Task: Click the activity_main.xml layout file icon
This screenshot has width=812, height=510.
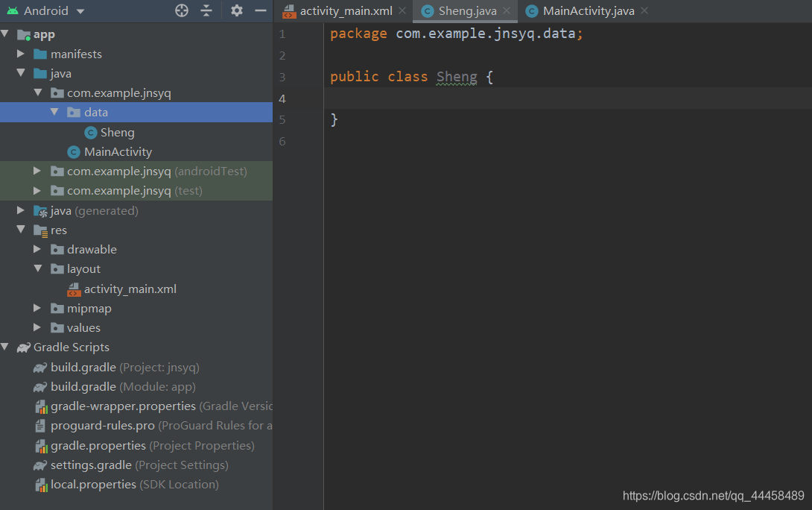Action: (x=74, y=289)
